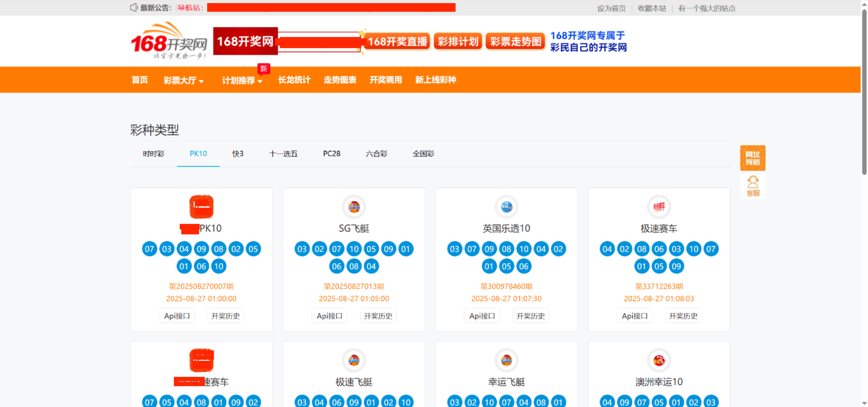Open the 六合彩 tab
This screenshot has height=407, width=868.
(x=376, y=154)
